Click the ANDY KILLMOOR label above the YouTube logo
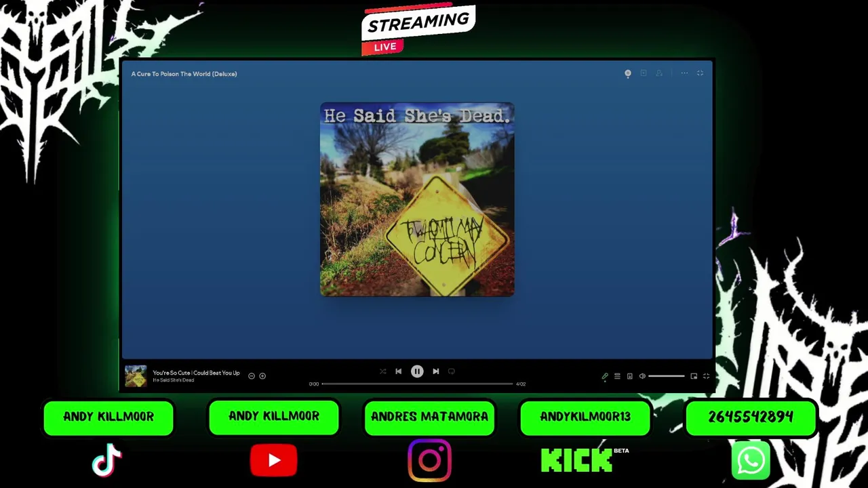 [274, 416]
